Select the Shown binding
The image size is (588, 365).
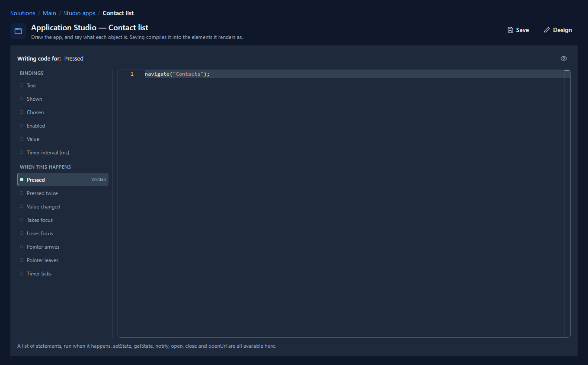coord(63,99)
